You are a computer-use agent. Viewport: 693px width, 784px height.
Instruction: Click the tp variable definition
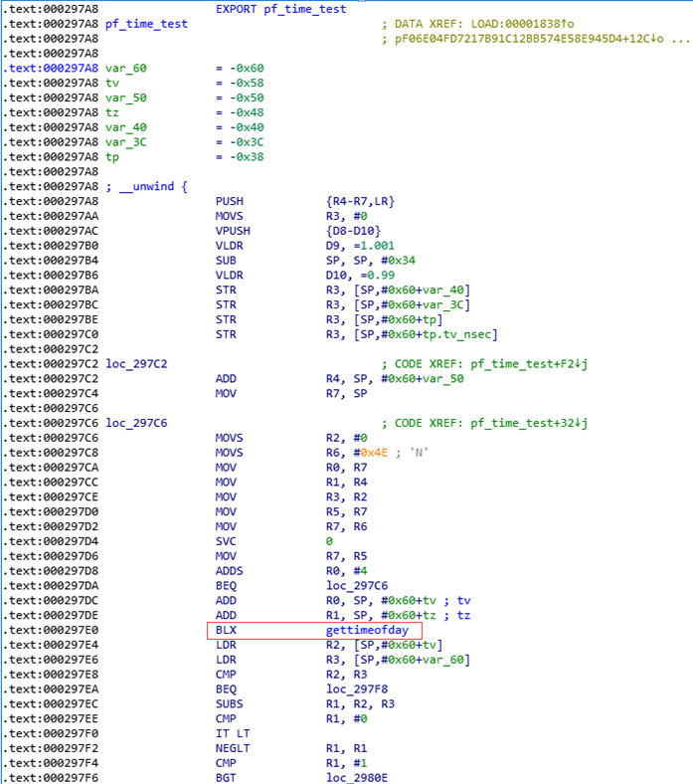pos(184,157)
